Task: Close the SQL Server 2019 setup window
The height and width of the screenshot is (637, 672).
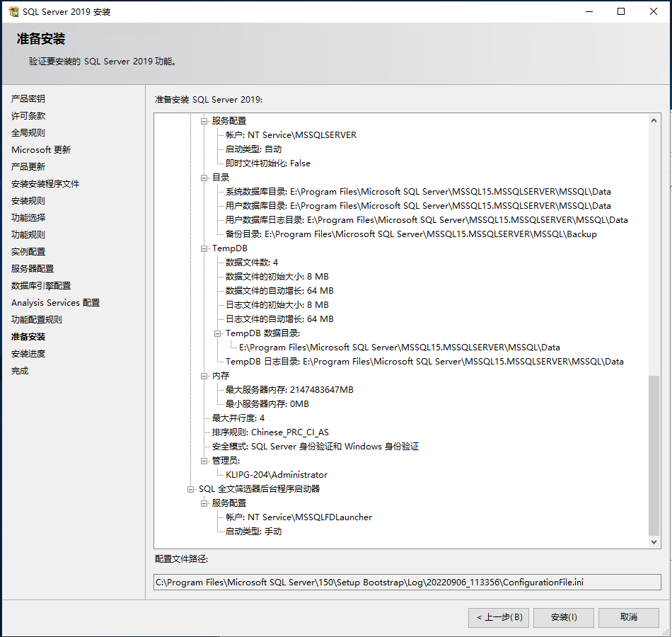Action: 653,11
